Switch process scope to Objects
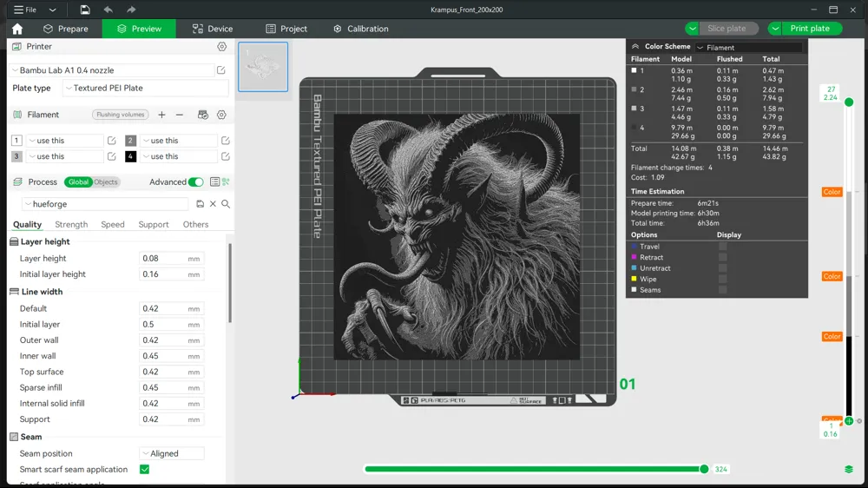The width and height of the screenshot is (868, 488). tap(106, 181)
